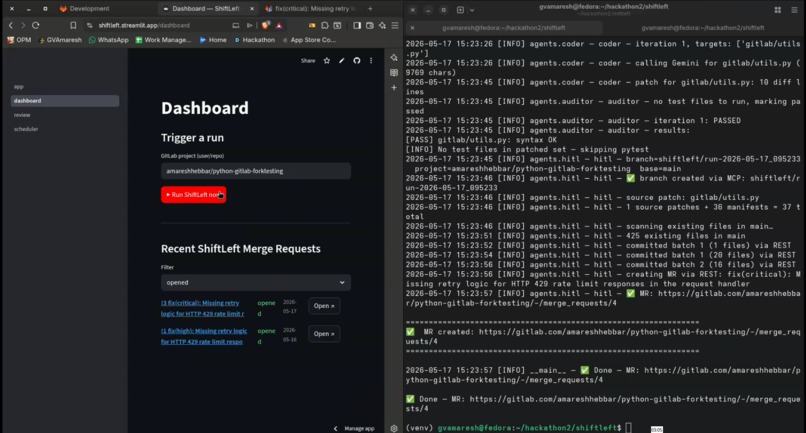Click the play icon in address bar
This screenshot has width=806, height=433.
249,25
